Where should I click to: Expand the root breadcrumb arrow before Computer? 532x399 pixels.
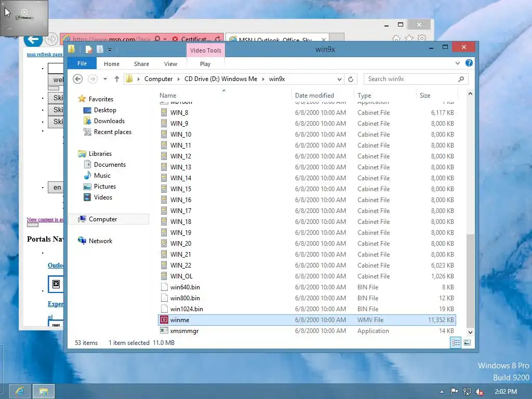tap(138, 79)
